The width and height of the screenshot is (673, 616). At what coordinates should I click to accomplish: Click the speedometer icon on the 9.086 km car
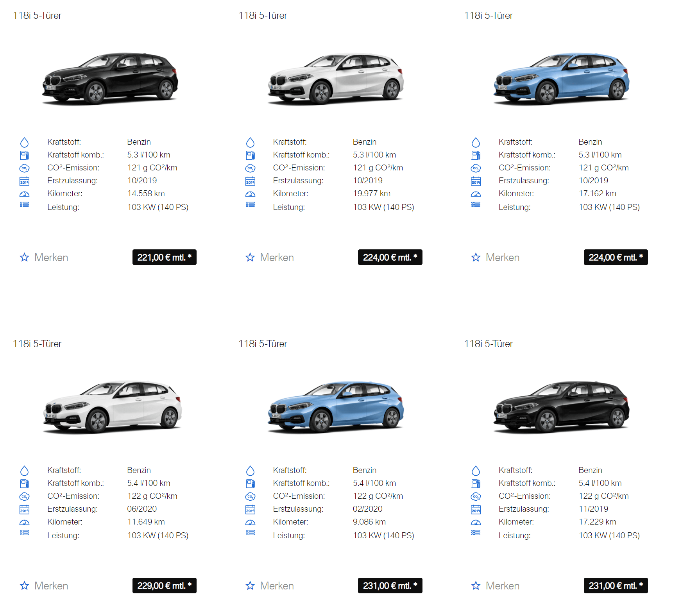(250, 522)
